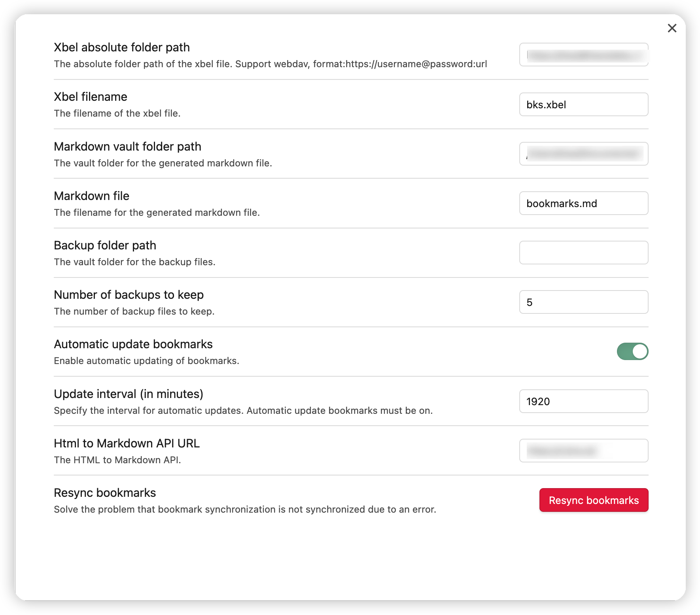
Task: Focus the empty Backup folder path field
Action: [584, 253]
